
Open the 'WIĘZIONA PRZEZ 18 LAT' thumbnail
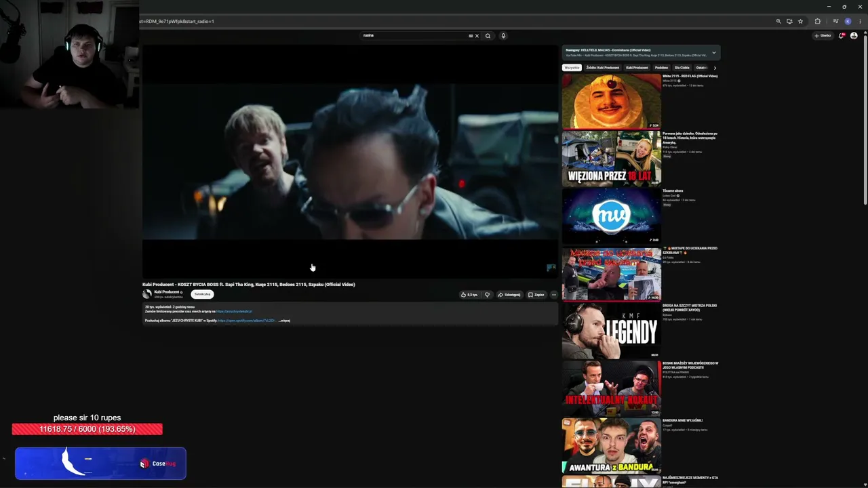pyautogui.click(x=612, y=159)
